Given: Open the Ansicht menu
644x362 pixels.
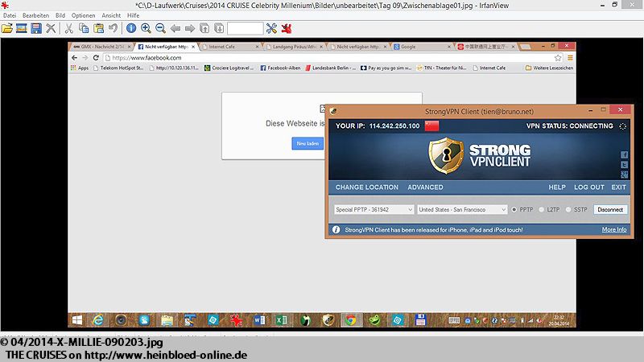Looking at the screenshot, I should [111, 15].
